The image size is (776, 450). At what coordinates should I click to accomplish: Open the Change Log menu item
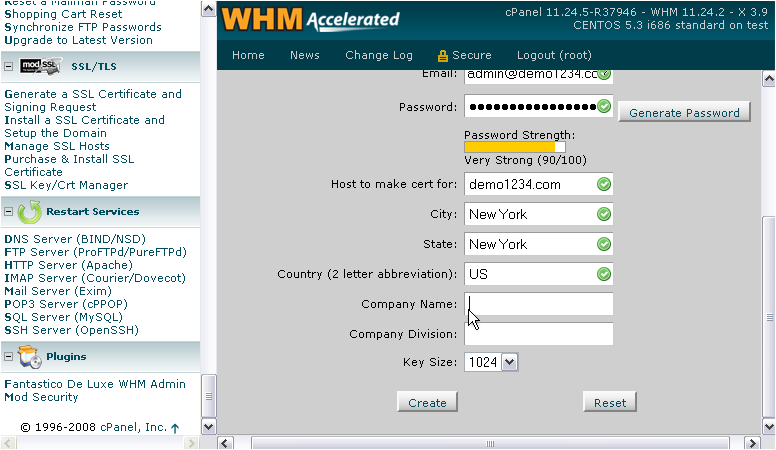[x=379, y=56]
